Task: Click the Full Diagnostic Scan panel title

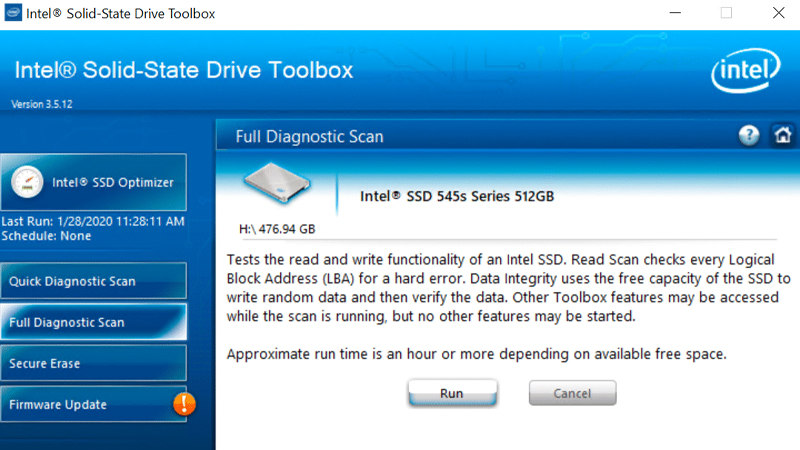Action: pos(309,136)
